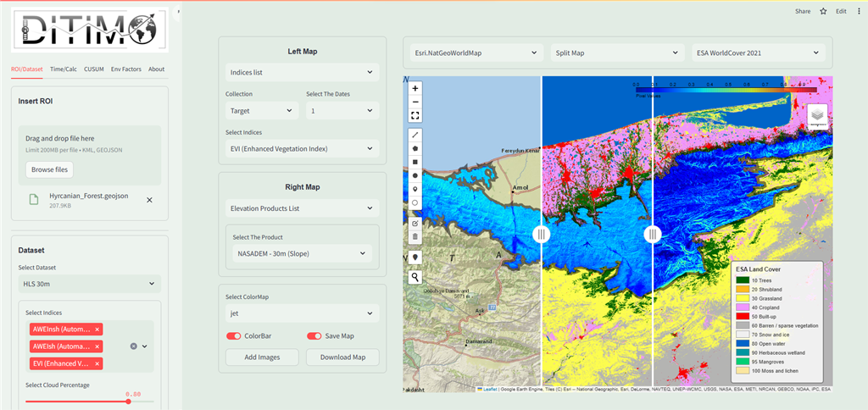Select the draw polyline tool
The height and width of the screenshot is (410, 868).
point(415,134)
